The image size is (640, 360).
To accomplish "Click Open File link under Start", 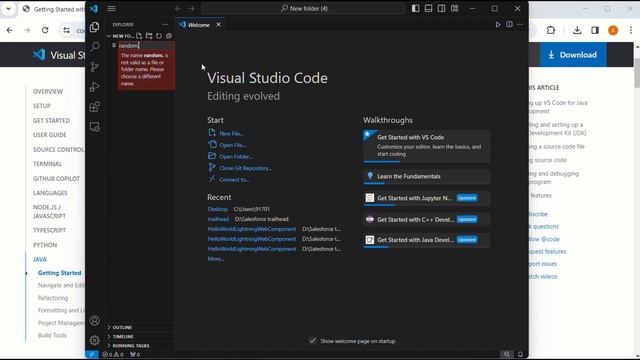I will coord(232,145).
